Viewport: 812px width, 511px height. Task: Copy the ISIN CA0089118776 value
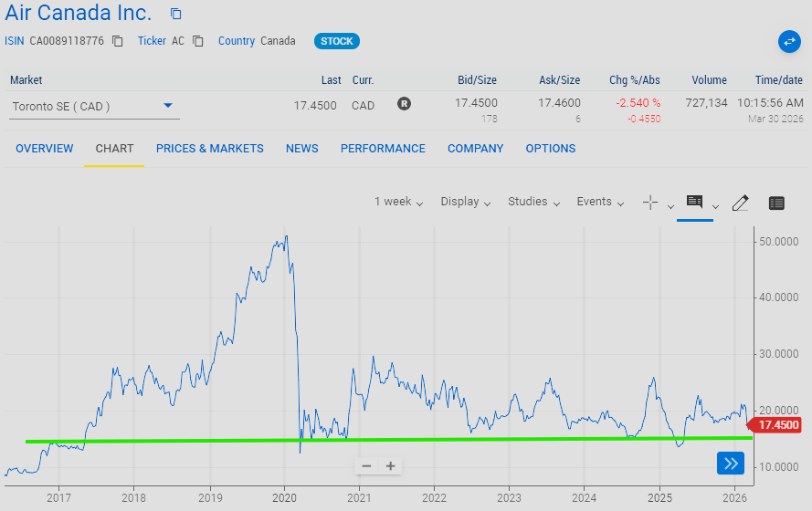click(118, 41)
